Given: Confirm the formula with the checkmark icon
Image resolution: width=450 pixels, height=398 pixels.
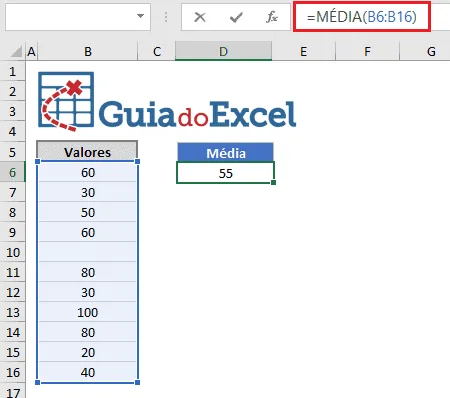Looking at the screenshot, I should (x=236, y=17).
